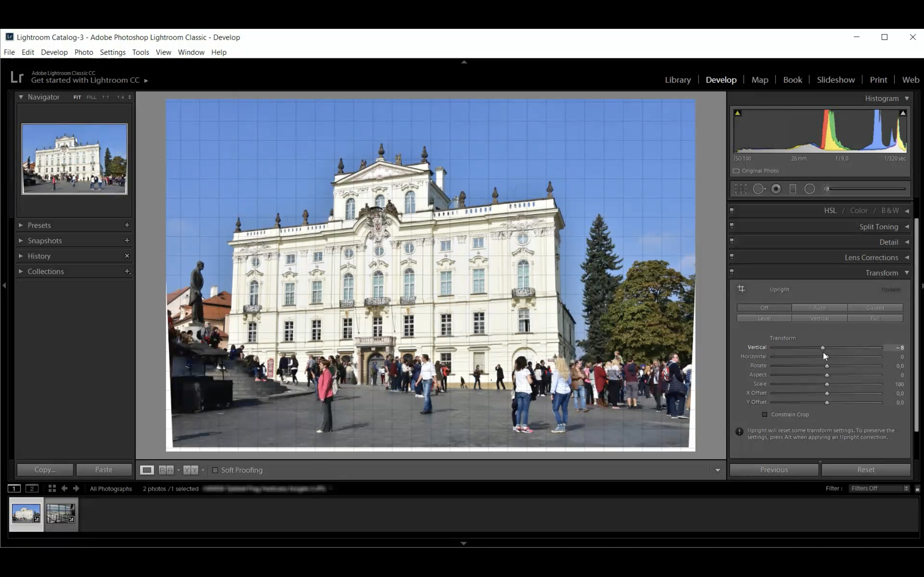Viewport: 924px width, 577px height.
Task: Open the Settings menu
Action: coord(113,52)
